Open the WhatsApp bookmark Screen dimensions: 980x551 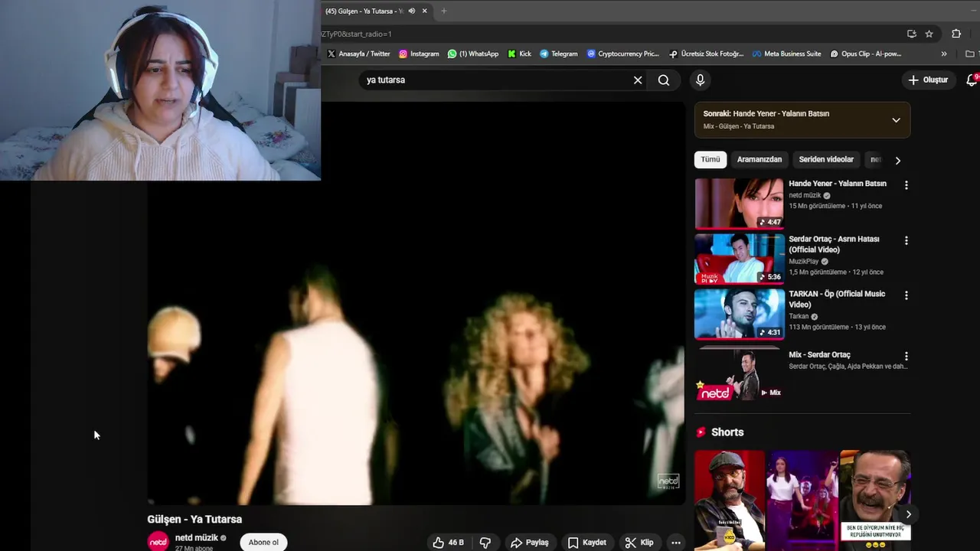click(x=473, y=54)
